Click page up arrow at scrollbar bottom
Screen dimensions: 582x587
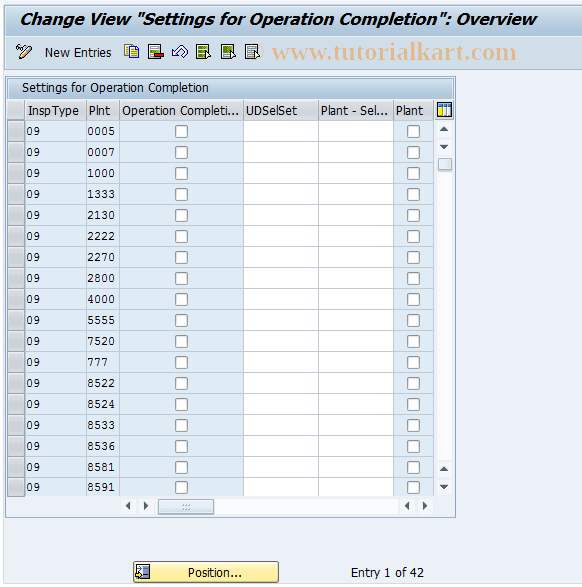click(444, 469)
